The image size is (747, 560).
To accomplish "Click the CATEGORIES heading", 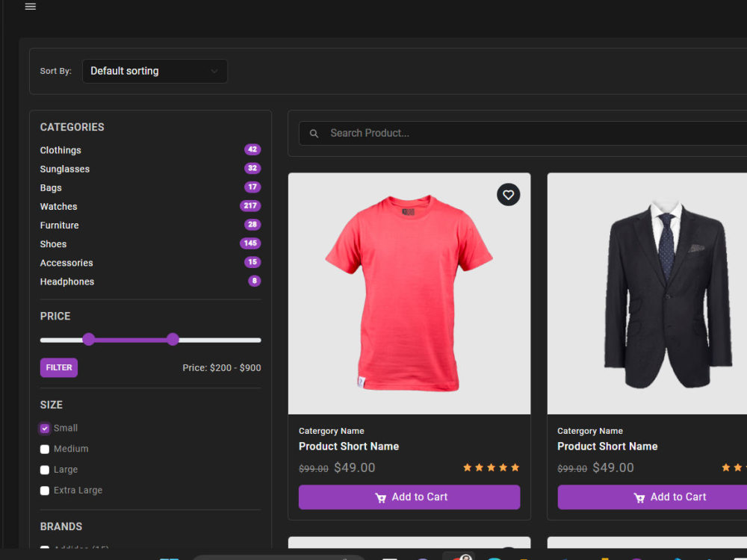I will pyautogui.click(x=72, y=127).
